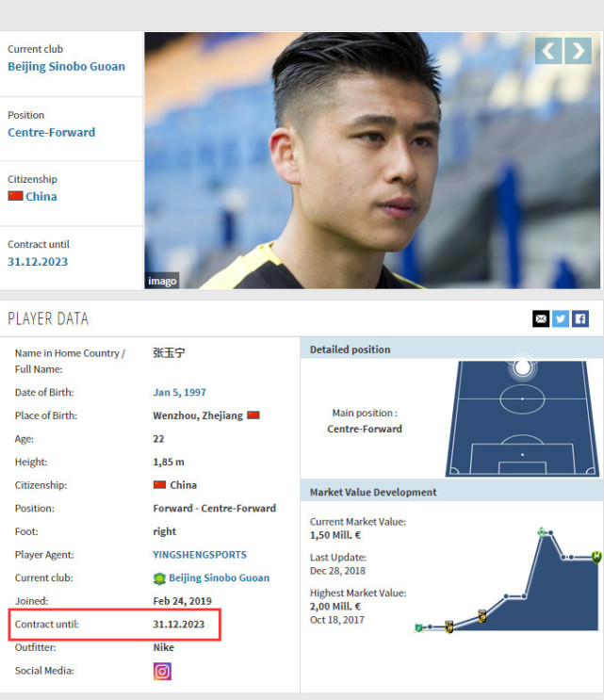604x700 pixels.
Task: Open Beijing Sinobo Guoan link in Player Data
Action: tap(220, 578)
